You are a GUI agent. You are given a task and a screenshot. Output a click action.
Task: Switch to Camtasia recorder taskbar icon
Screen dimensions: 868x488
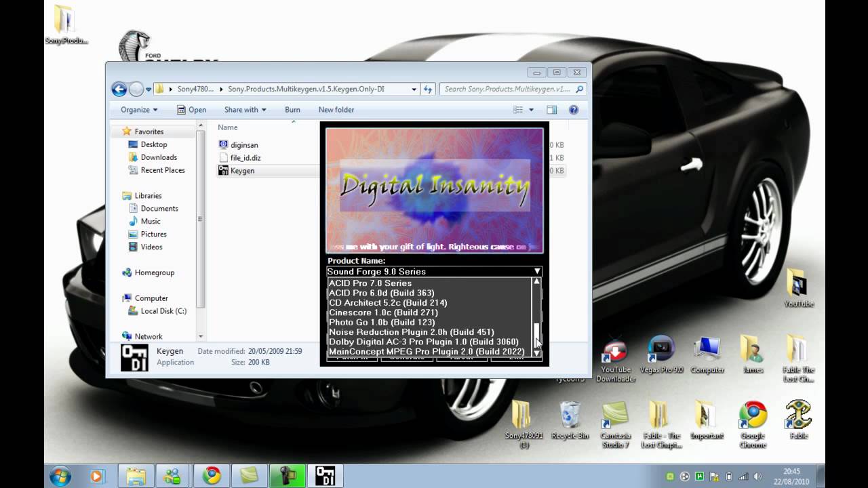(x=288, y=476)
